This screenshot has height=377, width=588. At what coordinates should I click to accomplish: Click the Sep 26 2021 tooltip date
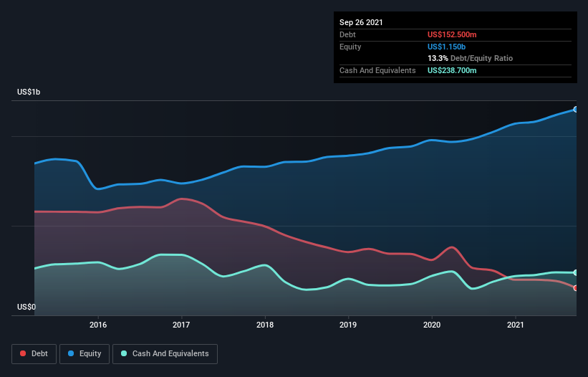(x=361, y=22)
